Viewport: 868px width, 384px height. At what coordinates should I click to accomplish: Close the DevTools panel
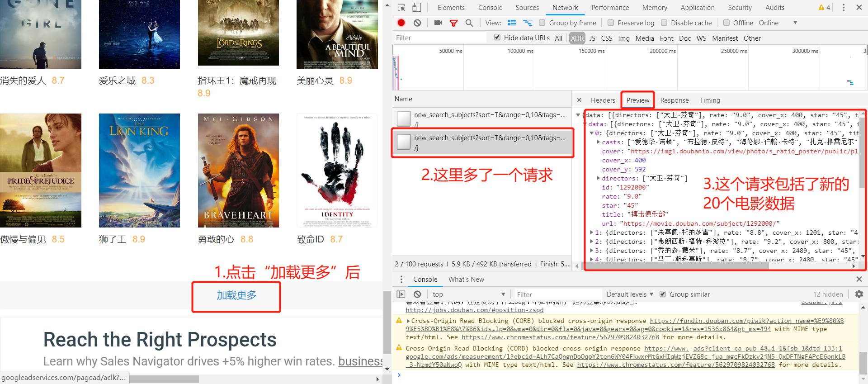click(x=859, y=7)
